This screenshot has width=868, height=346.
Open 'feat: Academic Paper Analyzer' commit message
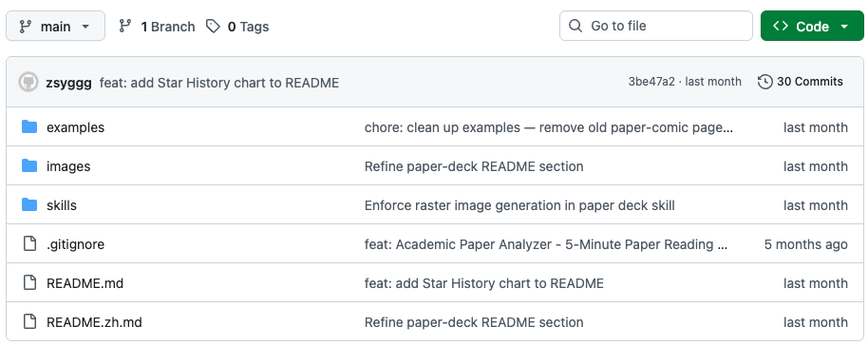click(546, 244)
